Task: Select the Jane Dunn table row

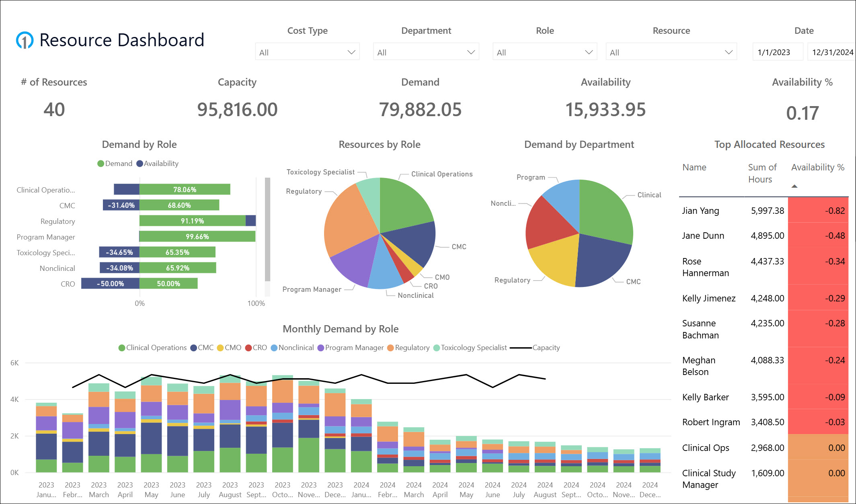Action: point(764,236)
